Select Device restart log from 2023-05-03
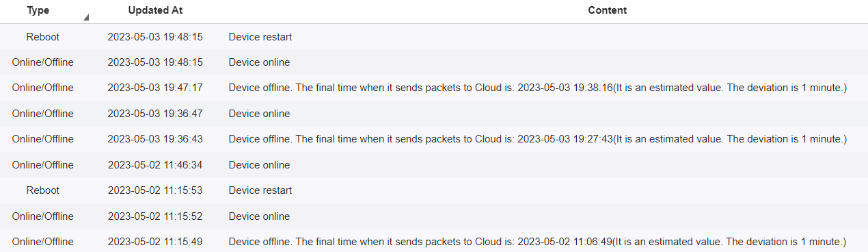The image size is (868, 252). (x=260, y=37)
